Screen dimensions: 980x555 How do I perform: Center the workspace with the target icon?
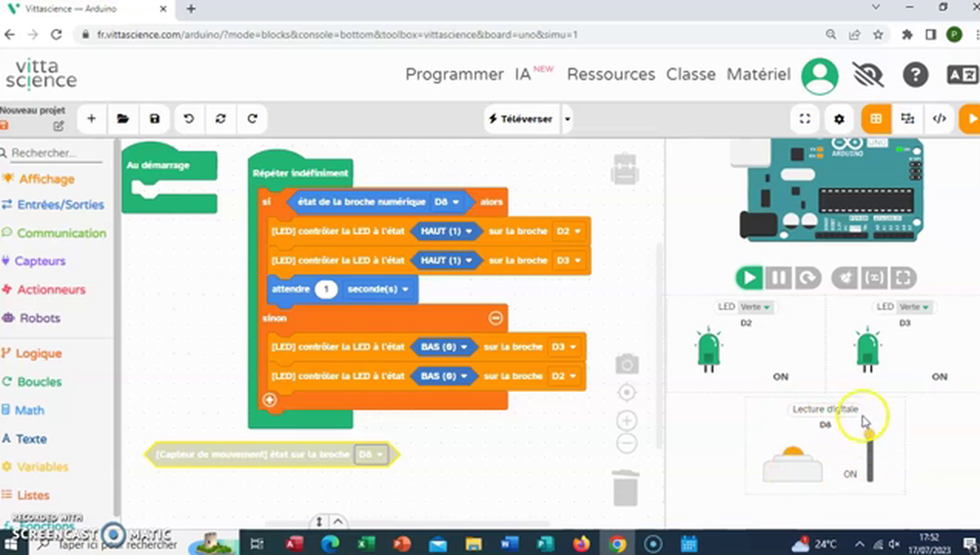(626, 392)
